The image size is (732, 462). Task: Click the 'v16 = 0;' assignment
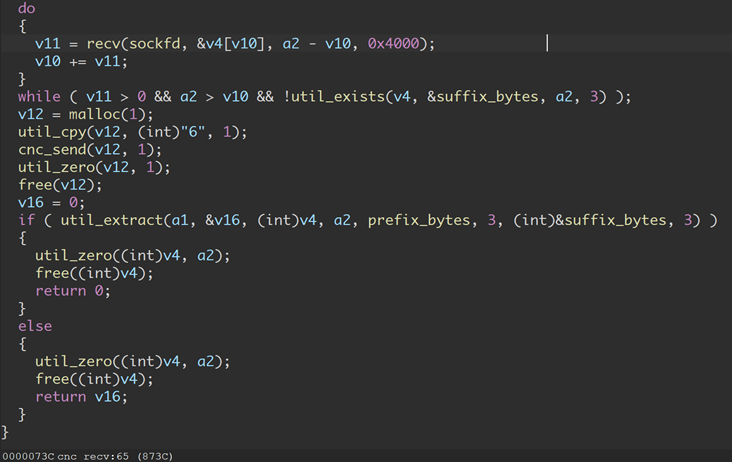coord(51,203)
